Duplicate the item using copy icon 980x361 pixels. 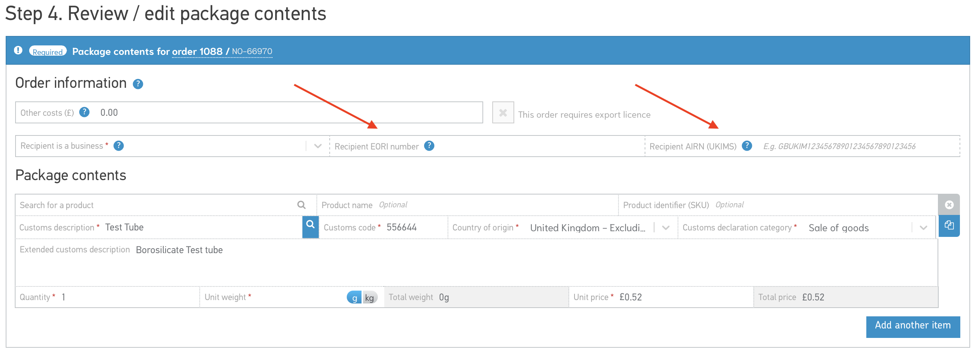click(949, 226)
